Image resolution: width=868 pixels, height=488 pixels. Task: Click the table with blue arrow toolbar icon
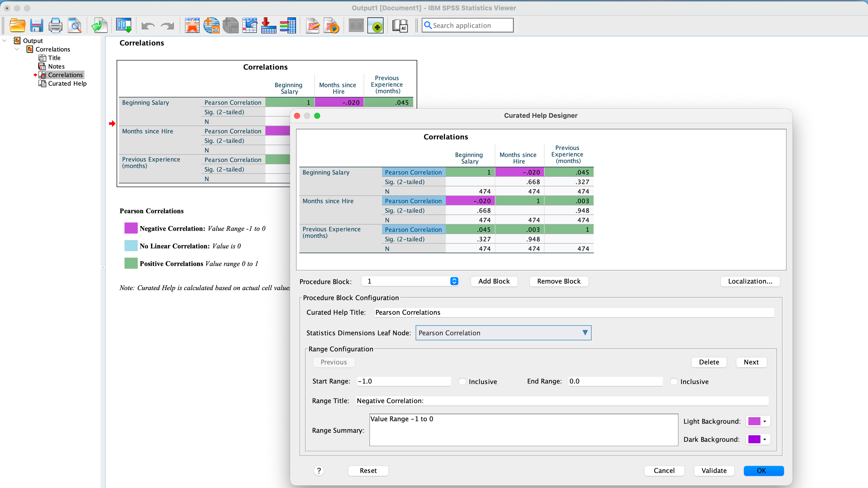point(250,25)
